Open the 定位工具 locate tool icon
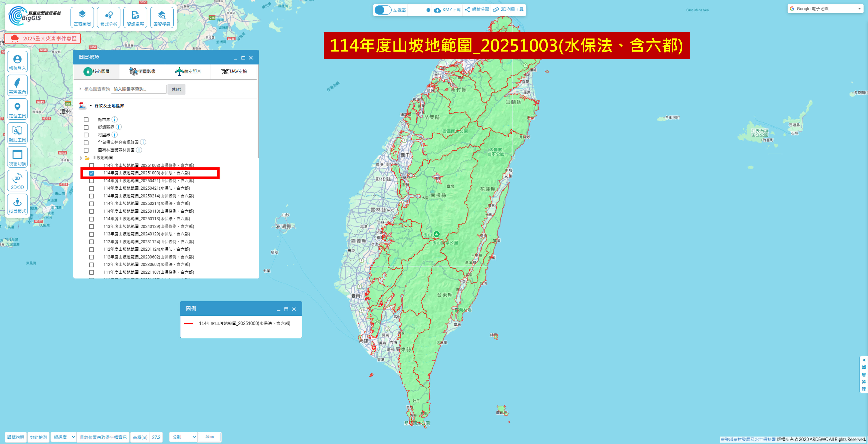Viewport: 868px width, 444px height. pos(17,109)
